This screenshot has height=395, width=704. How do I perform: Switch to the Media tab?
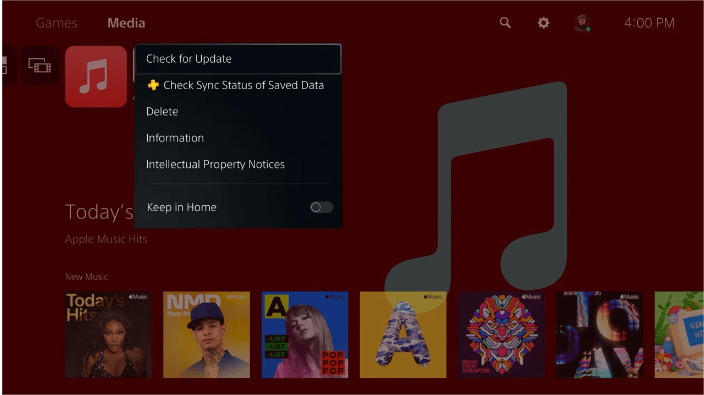[x=126, y=23]
